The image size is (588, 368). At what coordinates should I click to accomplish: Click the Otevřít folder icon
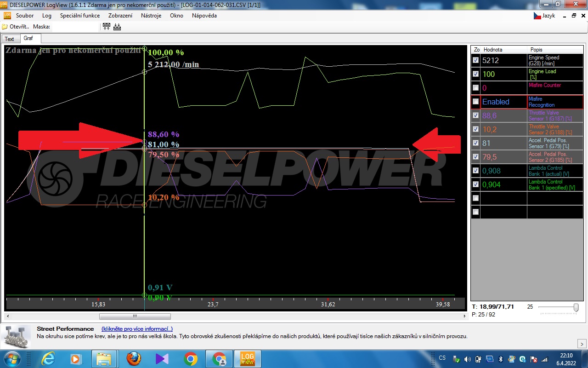click(5, 27)
